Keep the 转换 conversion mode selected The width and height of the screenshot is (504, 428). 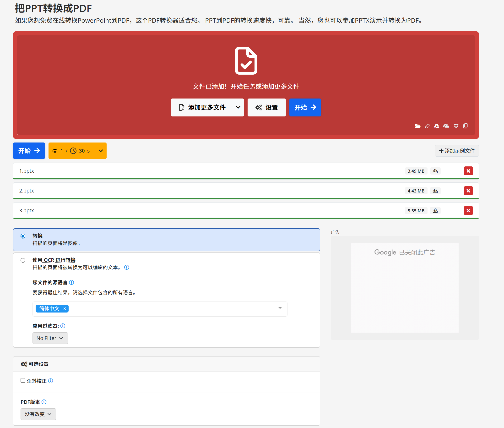click(23, 236)
